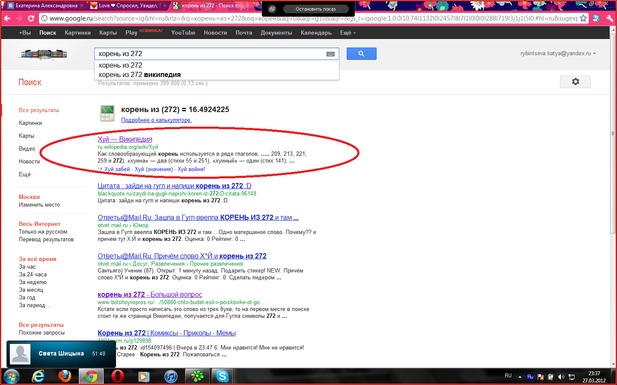
Task: Show hidden system tray icons
Action: [520, 377]
